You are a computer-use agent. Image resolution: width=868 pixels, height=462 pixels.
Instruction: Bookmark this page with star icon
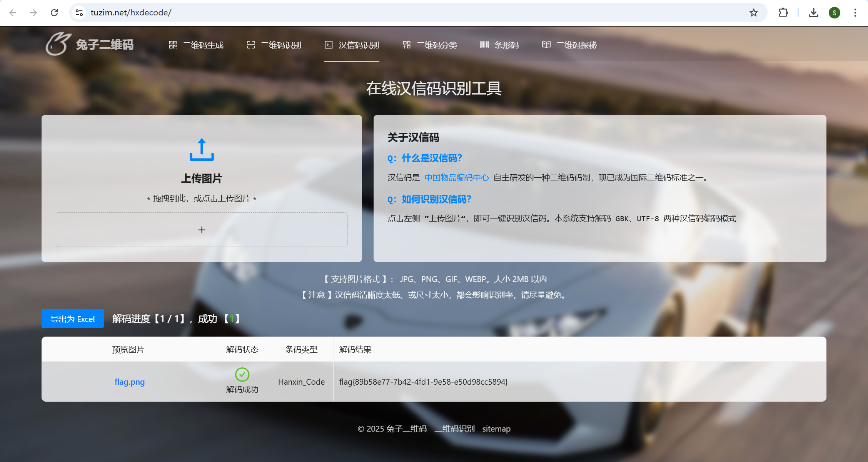click(x=753, y=13)
